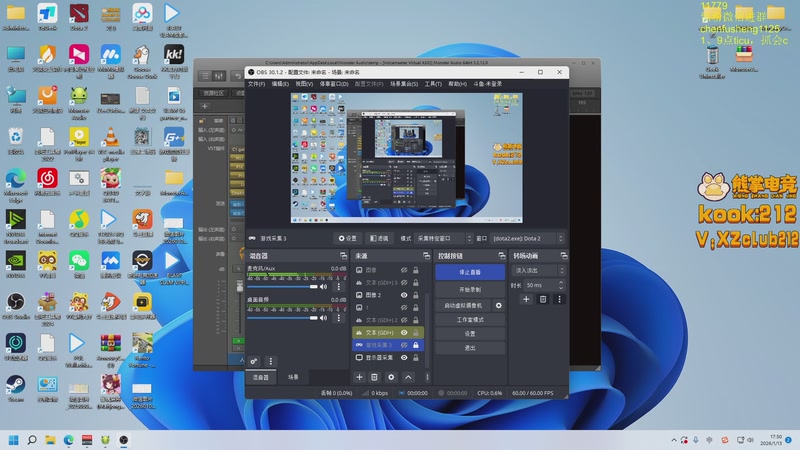Unlock the 游戏采集 3 source
Screen dimensions: 800x450
[x=416, y=345]
